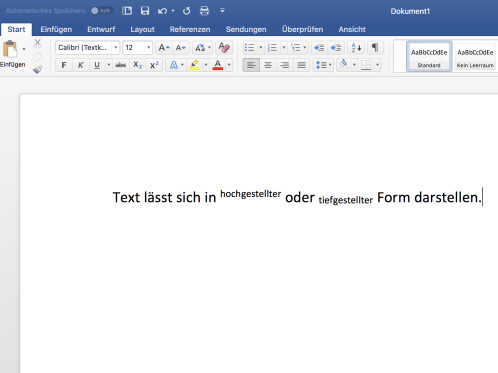Click the word 'hochgestellter' in the document
The image size is (498, 373).
251,194
